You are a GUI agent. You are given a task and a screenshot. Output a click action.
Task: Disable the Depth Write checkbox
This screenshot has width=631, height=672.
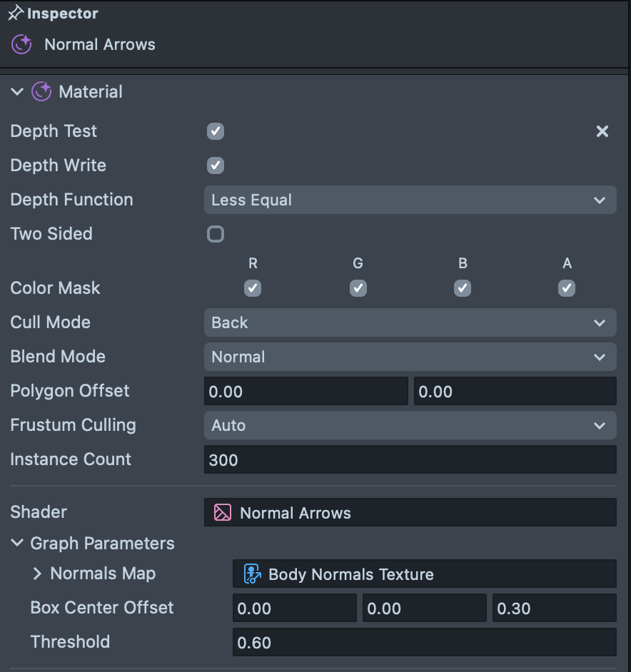pos(216,166)
